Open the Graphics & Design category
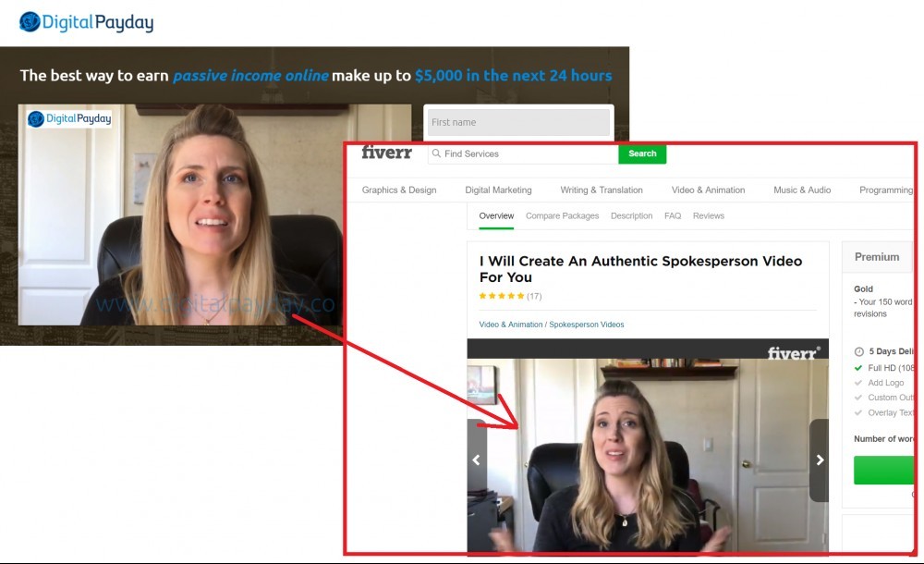The image size is (924, 564). tap(399, 190)
